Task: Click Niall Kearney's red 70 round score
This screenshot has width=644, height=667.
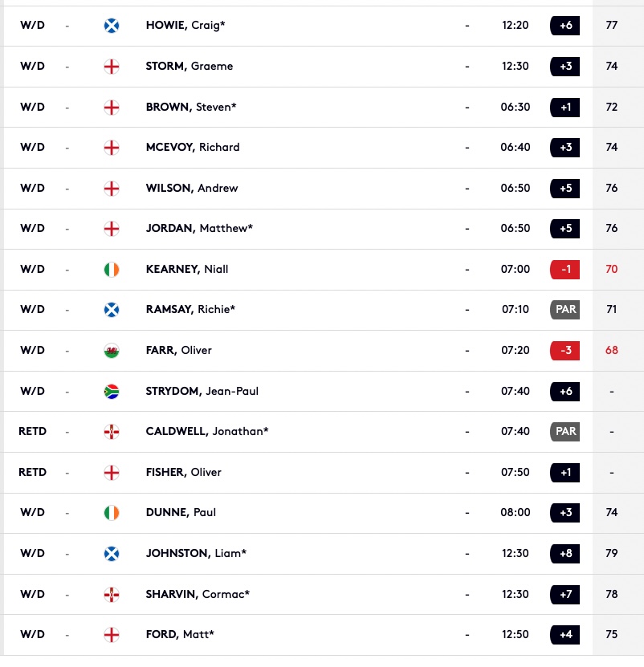Action: click(x=611, y=269)
